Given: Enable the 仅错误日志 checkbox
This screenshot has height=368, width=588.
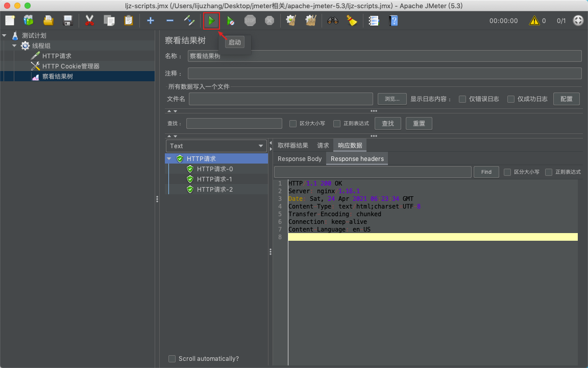Looking at the screenshot, I should coord(462,99).
